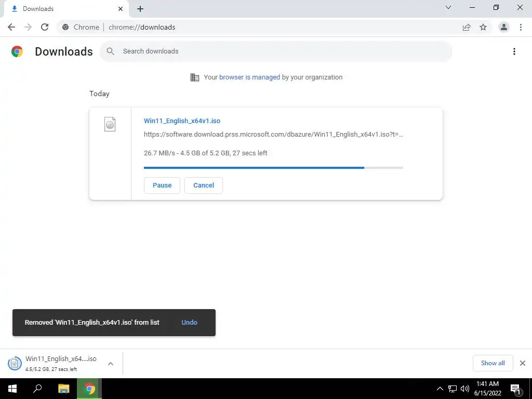Share this page via the share icon
The width and height of the screenshot is (532, 399).
point(467,27)
